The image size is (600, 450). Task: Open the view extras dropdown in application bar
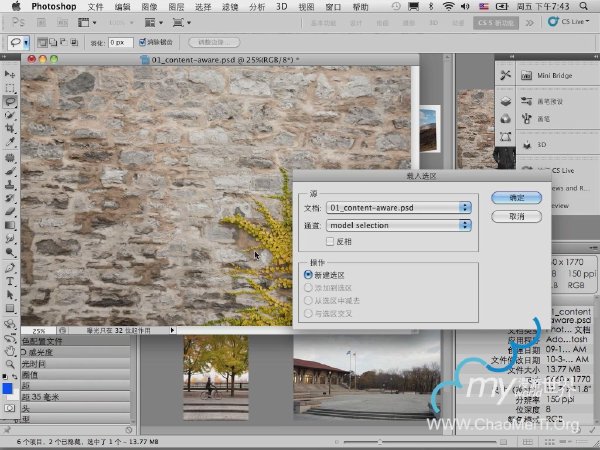(x=87, y=23)
